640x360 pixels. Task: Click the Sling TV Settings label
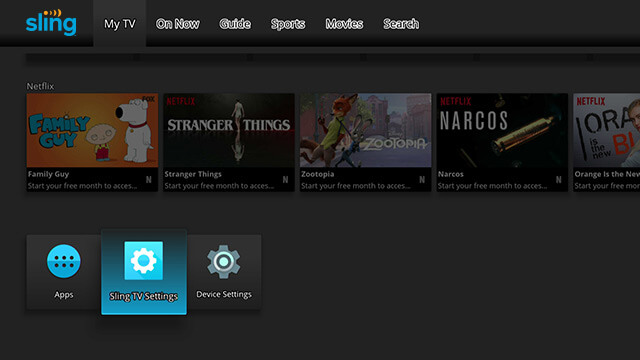pos(144,296)
